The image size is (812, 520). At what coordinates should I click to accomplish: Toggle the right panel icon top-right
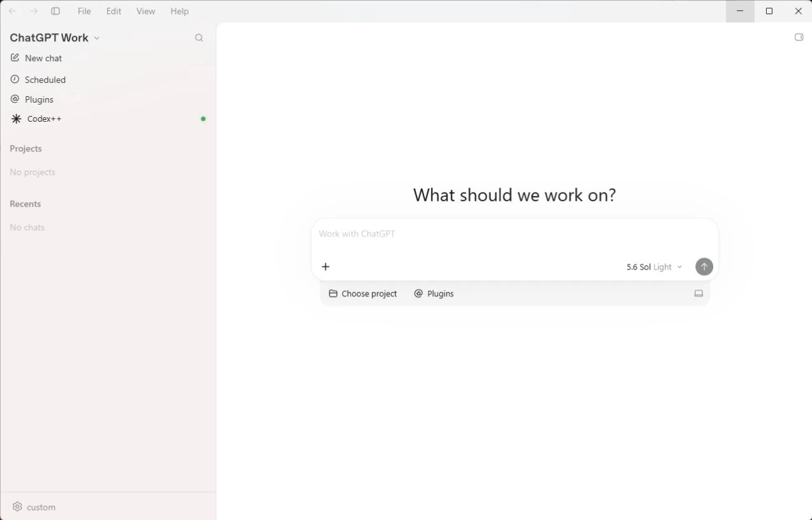[x=799, y=38]
